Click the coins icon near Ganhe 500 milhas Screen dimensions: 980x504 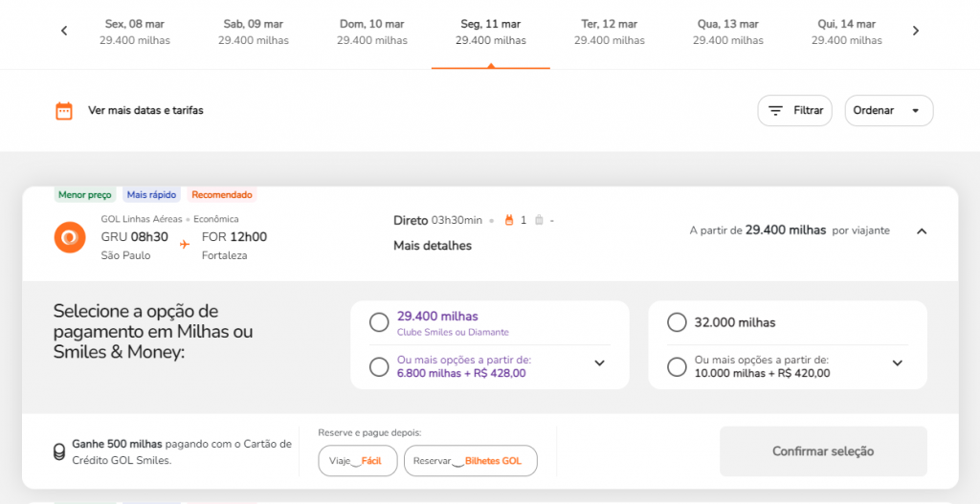(59, 452)
